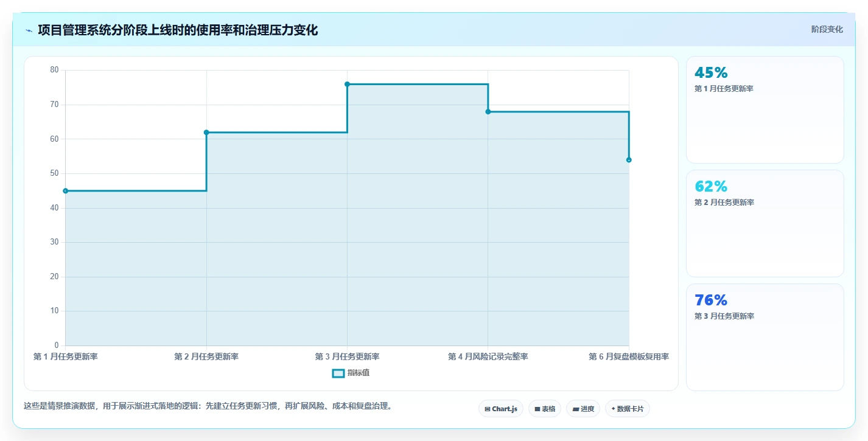Select the 表格 tag pill
This screenshot has width=868, height=441.
click(545, 409)
